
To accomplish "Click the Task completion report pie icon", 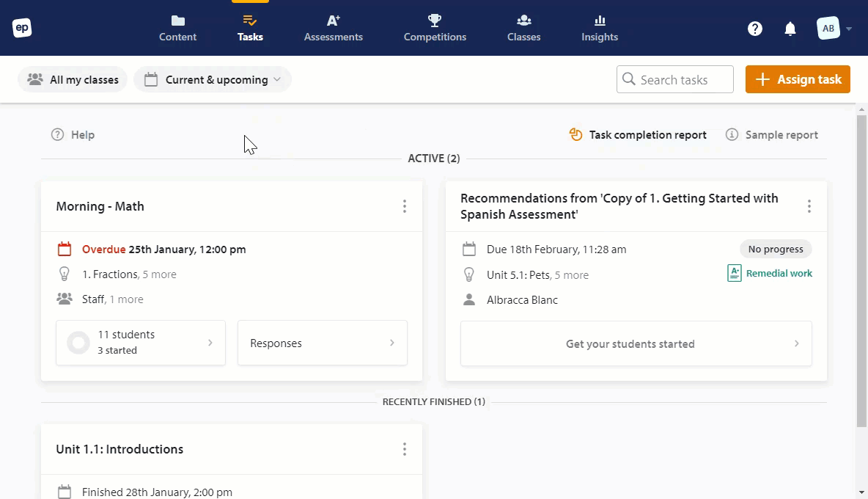I will pyautogui.click(x=575, y=134).
